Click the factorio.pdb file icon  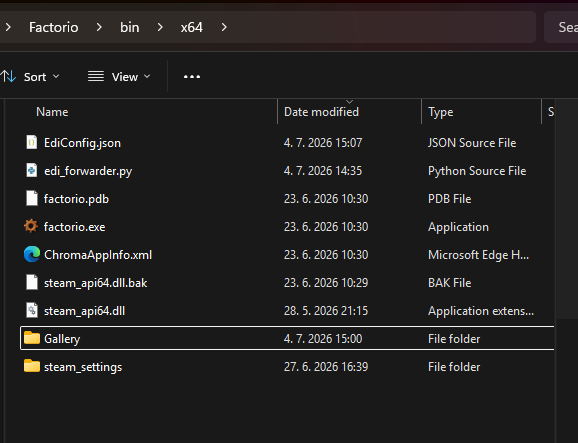coord(32,199)
